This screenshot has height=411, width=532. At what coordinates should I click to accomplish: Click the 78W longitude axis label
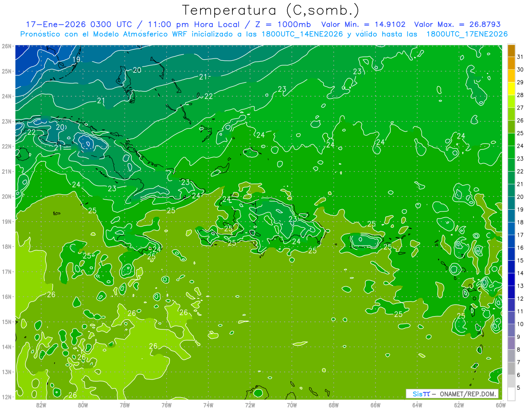(125, 405)
